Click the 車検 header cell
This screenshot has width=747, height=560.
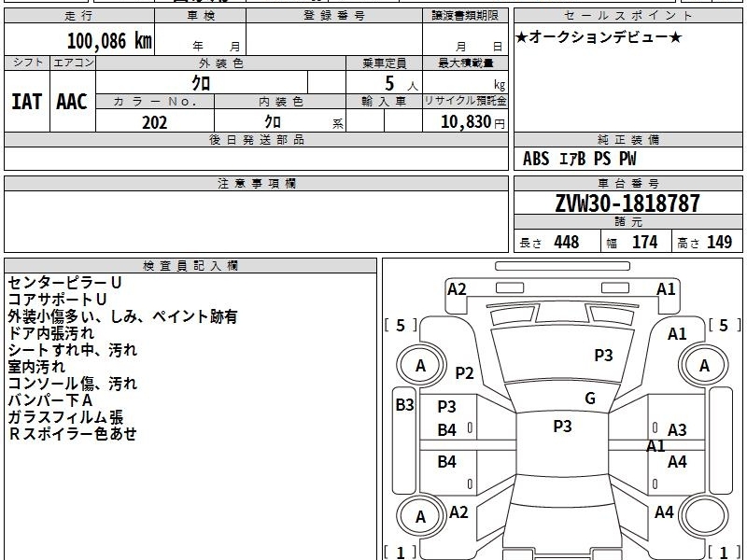201,16
